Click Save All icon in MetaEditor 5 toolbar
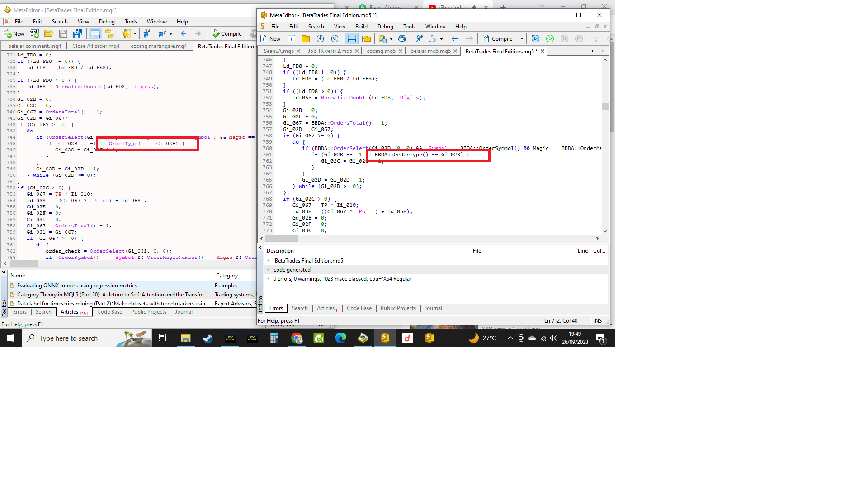Viewport: 868px width, 488px height. tap(335, 39)
